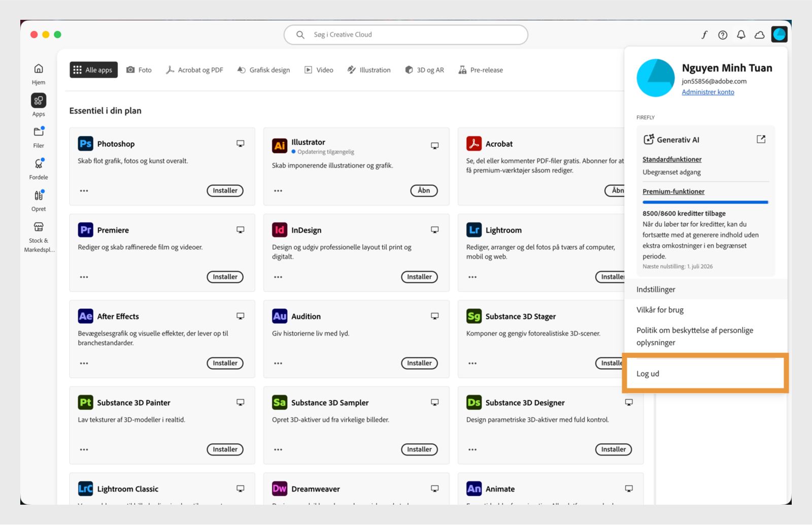This screenshot has height=525, width=812.
Task: Click the Premium credits progress bar
Action: pos(705,202)
